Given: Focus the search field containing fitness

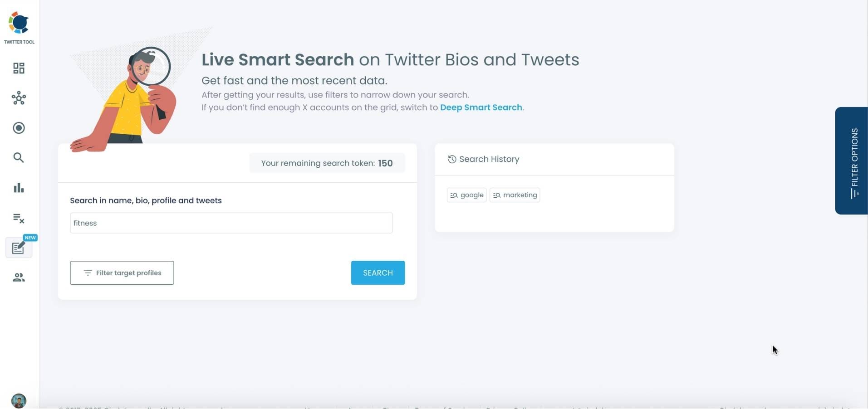Looking at the screenshot, I should (x=231, y=223).
